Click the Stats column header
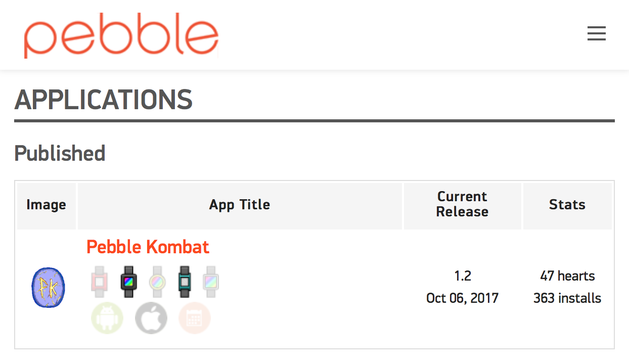The height and width of the screenshot is (364, 629). coord(567,204)
